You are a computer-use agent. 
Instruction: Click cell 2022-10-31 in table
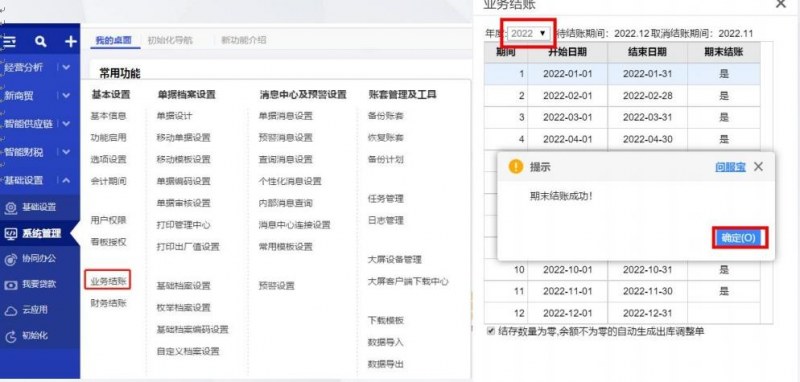647,269
